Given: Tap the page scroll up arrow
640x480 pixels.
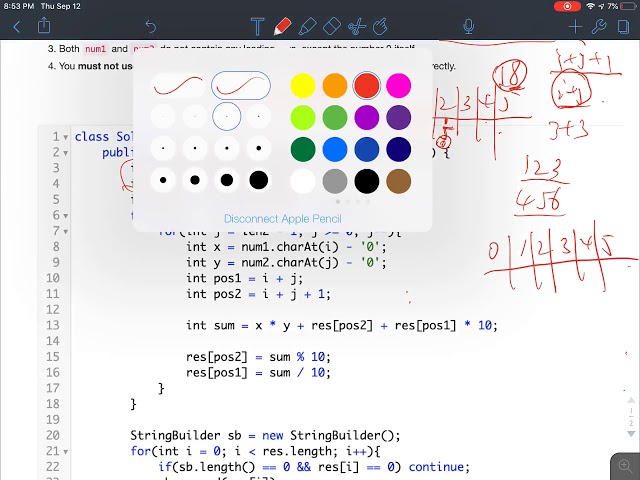Looking at the screenshot, I should 631,400.
